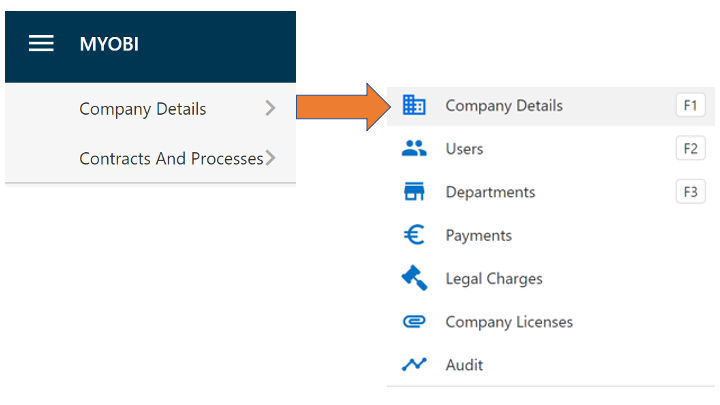
Task: Click the Company Licenses paperclip icon
Action: [x=414, y=321]
